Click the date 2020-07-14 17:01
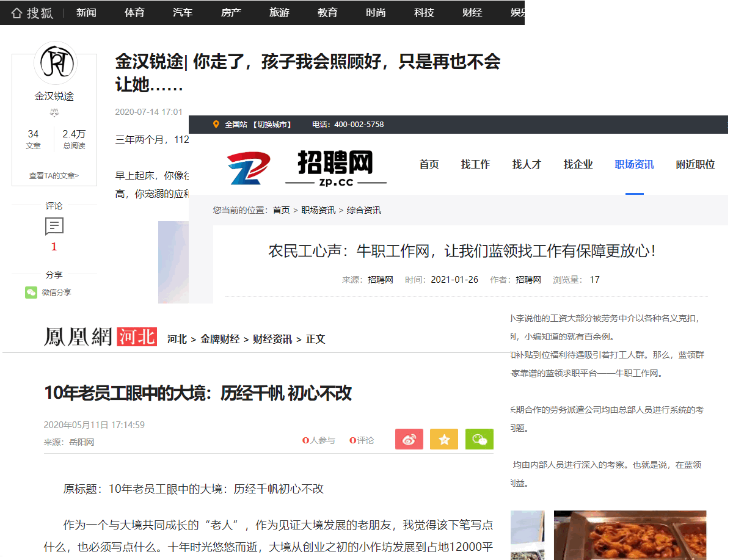733x560 pixels. pos(149,112)
